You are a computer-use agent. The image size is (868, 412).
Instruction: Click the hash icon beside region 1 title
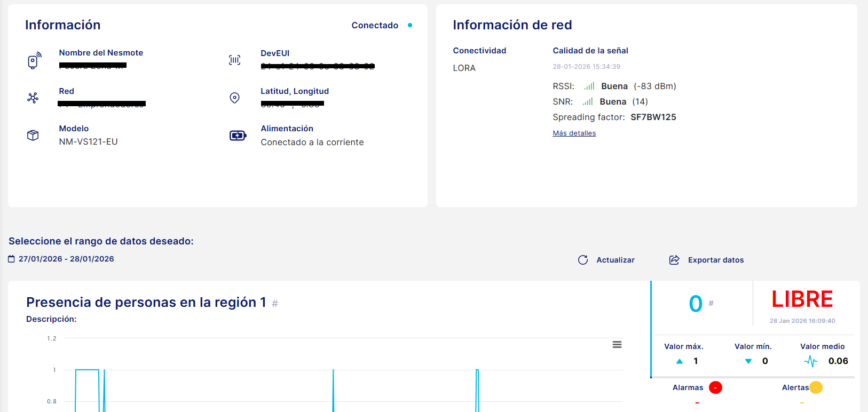pyautogui.click(x=275, y=303)
